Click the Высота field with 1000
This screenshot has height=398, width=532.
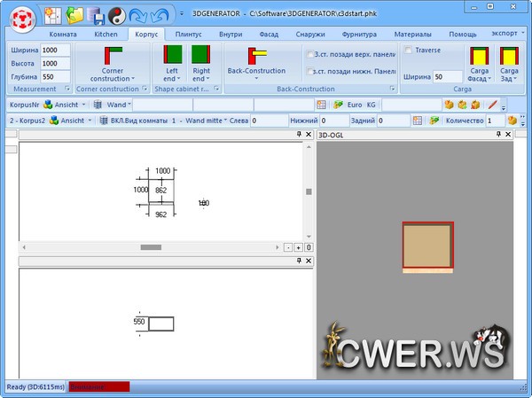coord(55,64)
